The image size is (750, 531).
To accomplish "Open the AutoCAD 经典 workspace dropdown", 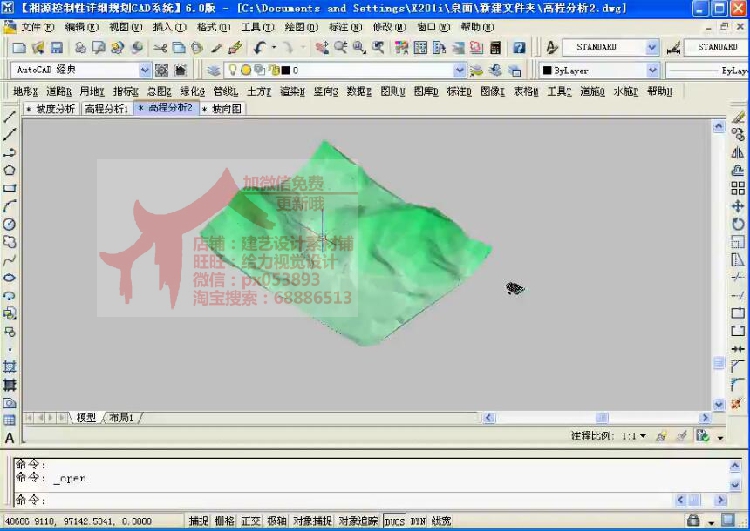I will click(x=145, y=70).
